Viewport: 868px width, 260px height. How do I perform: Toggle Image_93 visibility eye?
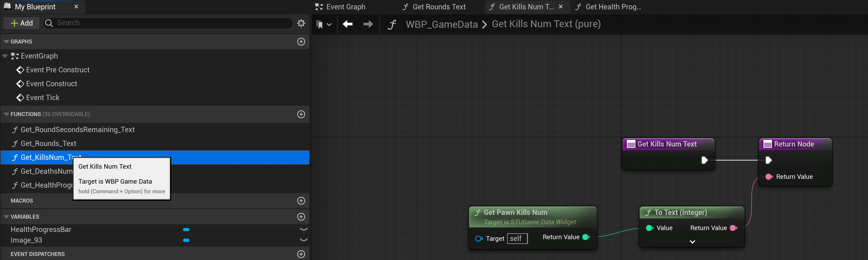tap(304, 241)
